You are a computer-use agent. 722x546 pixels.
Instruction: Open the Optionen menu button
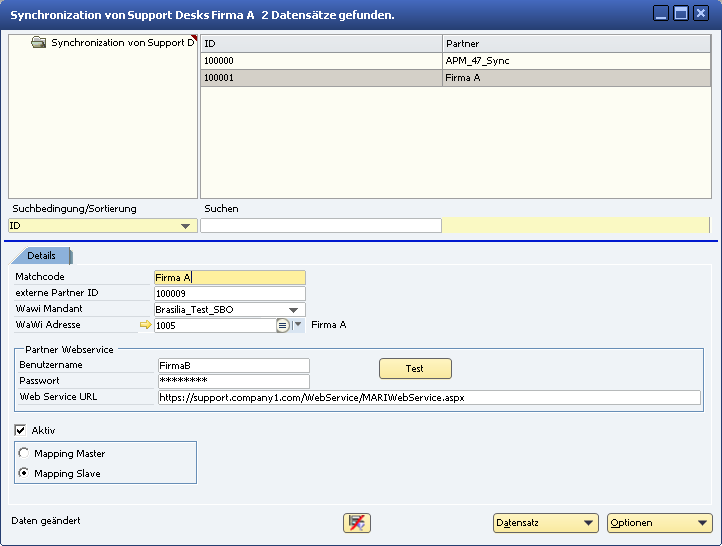pyautogui.click(x=659, y=523)
